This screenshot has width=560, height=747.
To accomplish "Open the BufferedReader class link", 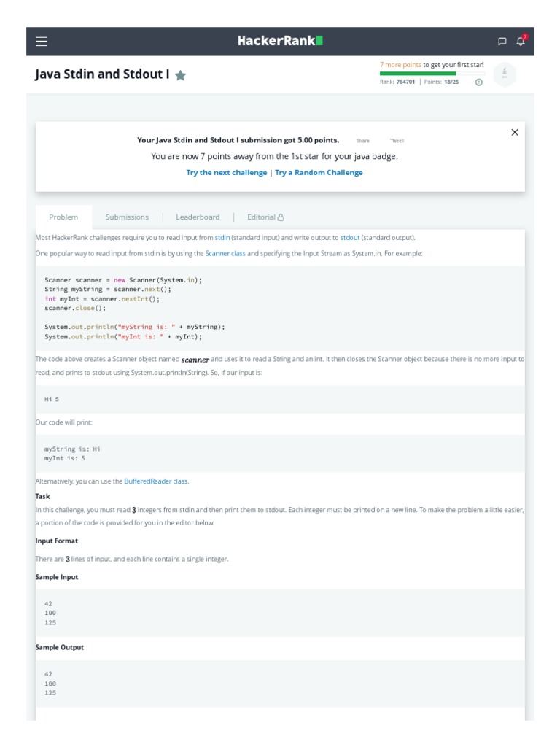I will coord(156,481).
